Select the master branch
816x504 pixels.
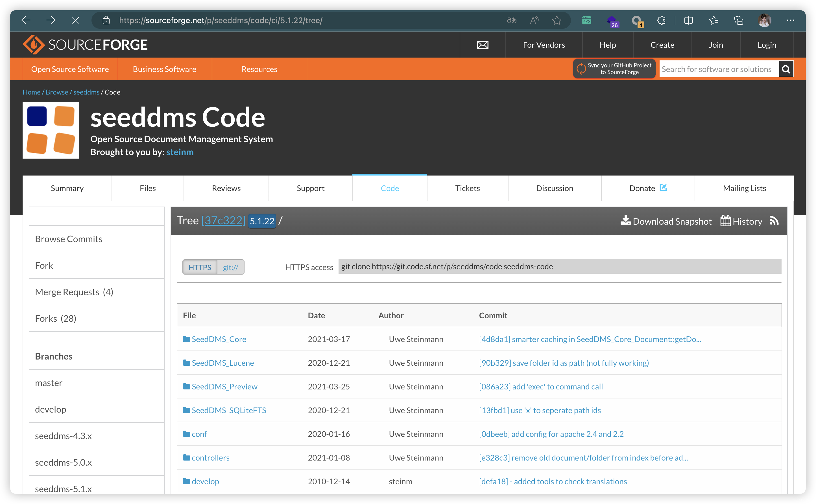pos(97,383)
